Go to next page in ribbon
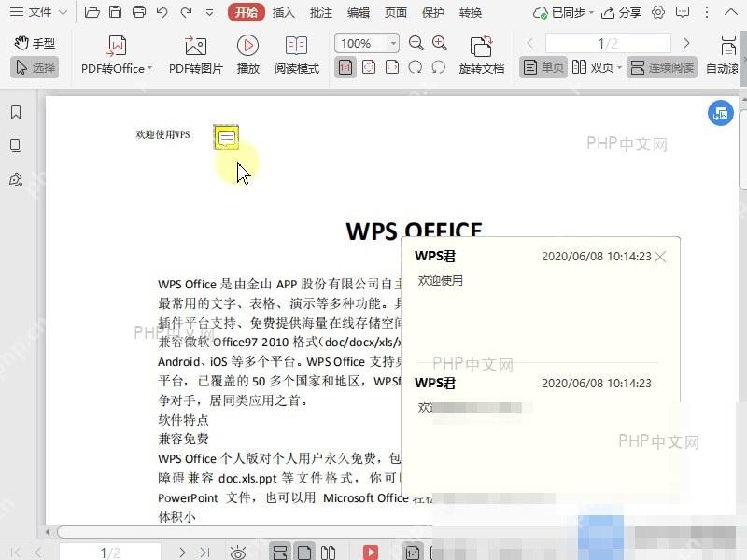Image resolution: width=747 pixels, height=560 pixels. click(686, 43)
